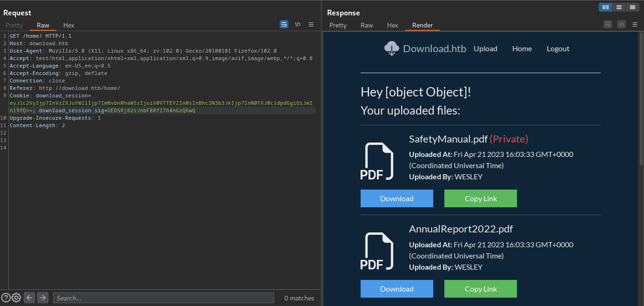Download the SafetyManual.pdf file
The image size is (644, 306).
coord(397,198)
